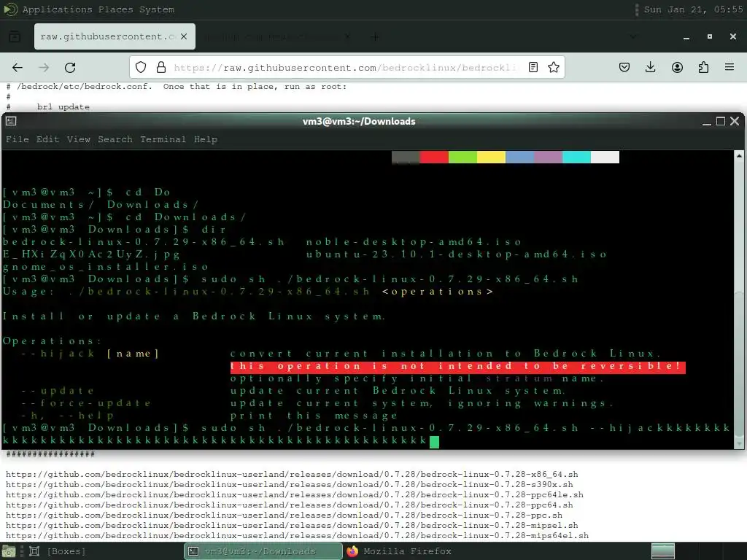The height and width of the screenshot is (560, 747).
Task: Click 'ubuntu-23.10.1-desktop-amd64.iso' in the dir listing
Action: (x=456, y=254)
